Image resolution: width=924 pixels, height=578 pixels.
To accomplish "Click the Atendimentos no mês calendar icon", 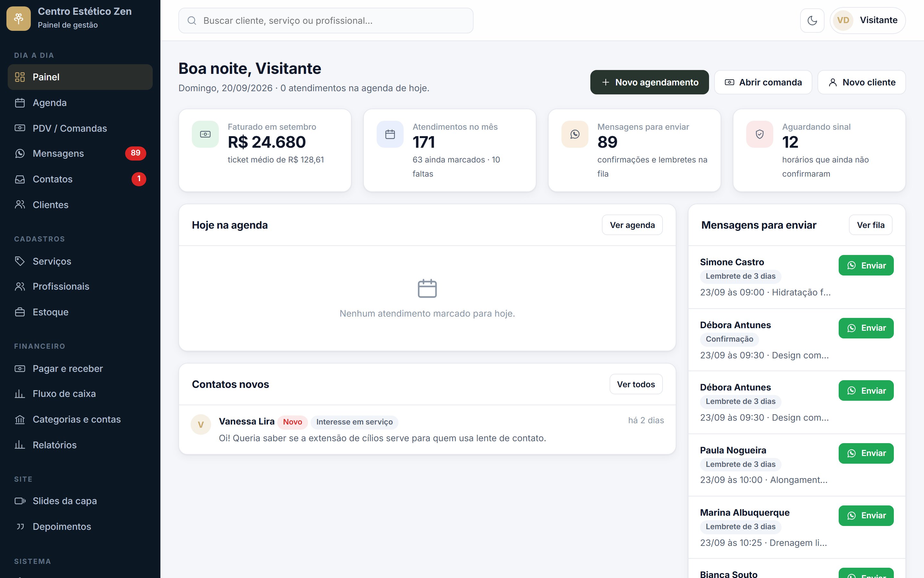I will pos(390,134).
